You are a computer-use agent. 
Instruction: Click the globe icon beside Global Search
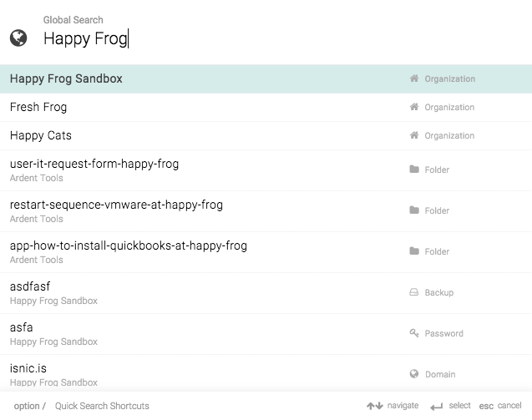[x=18, y=38]
